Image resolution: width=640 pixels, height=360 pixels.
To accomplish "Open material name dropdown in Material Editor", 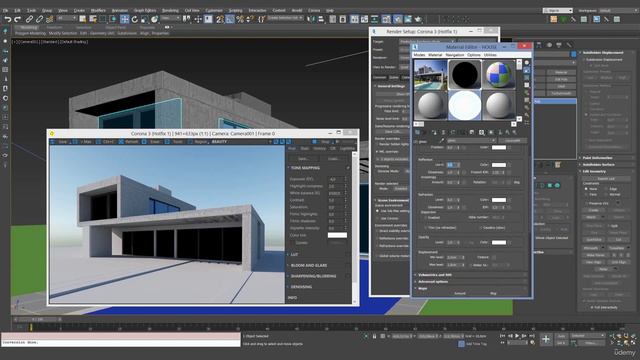I will point(471,140).
